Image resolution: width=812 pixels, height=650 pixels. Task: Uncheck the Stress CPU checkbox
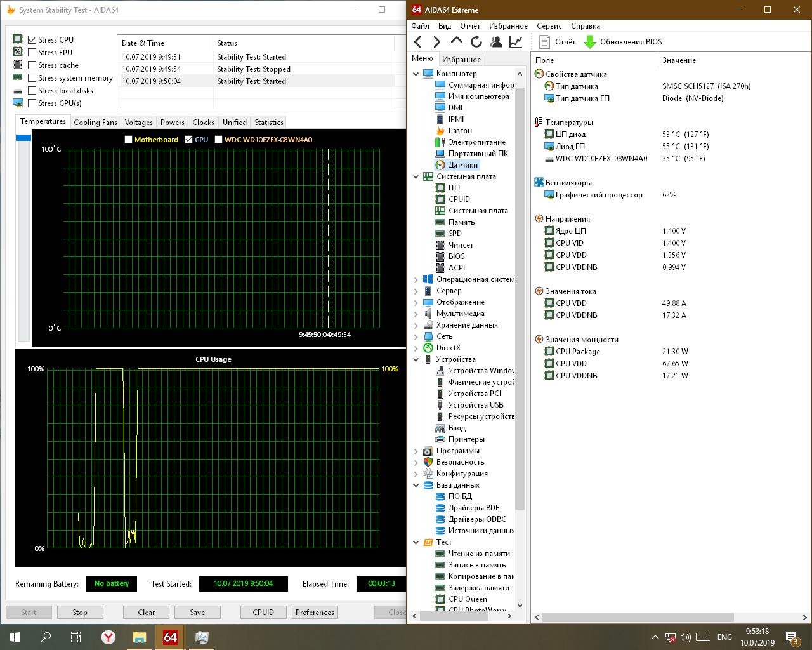[32, 39]
